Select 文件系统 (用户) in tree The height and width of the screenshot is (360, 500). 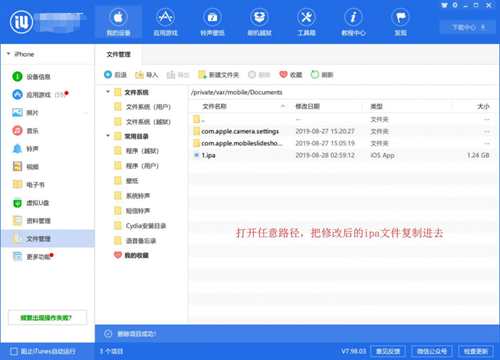142,107
